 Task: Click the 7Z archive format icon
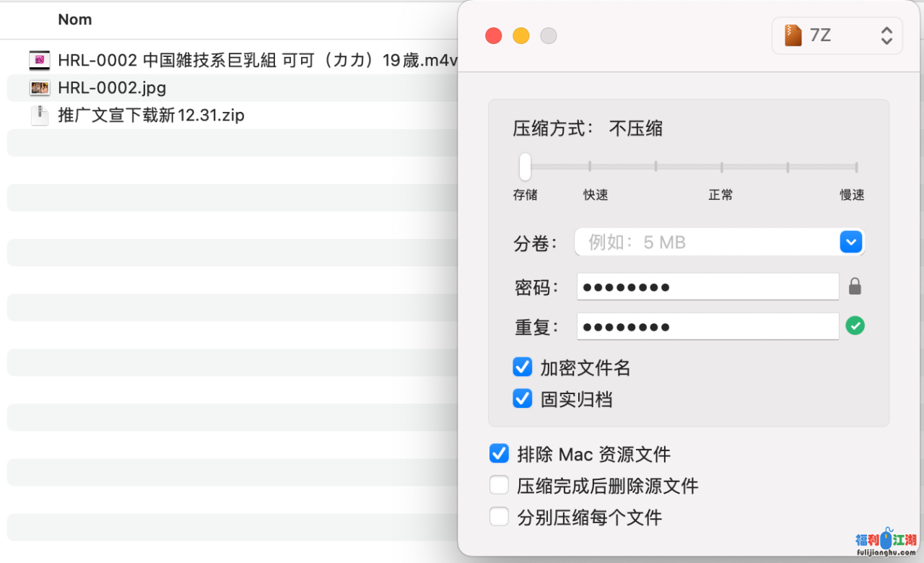[x=793, y=35]
